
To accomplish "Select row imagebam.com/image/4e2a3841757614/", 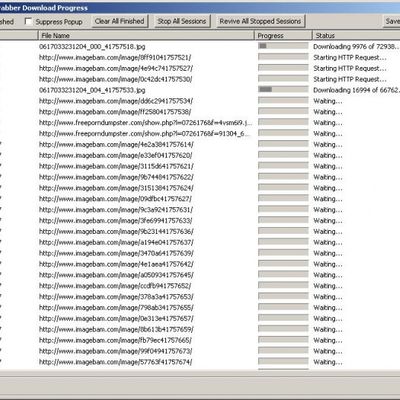I will (x=116, y=145).
